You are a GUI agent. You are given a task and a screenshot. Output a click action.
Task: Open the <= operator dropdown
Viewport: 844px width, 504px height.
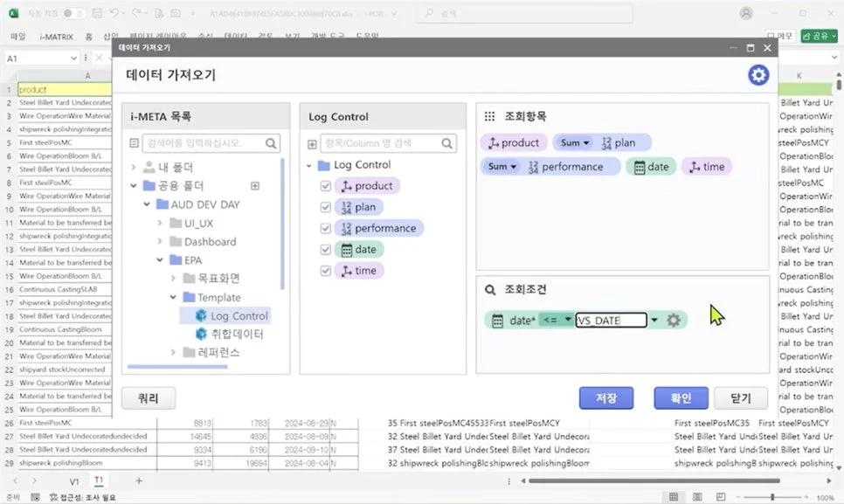[x=556, y=321]
